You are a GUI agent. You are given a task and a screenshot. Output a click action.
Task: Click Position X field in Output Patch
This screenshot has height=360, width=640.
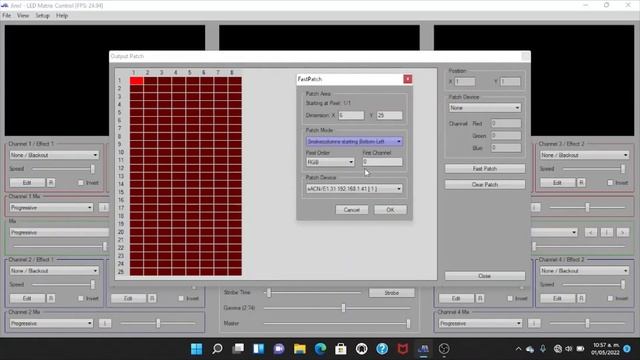(465, 82)
